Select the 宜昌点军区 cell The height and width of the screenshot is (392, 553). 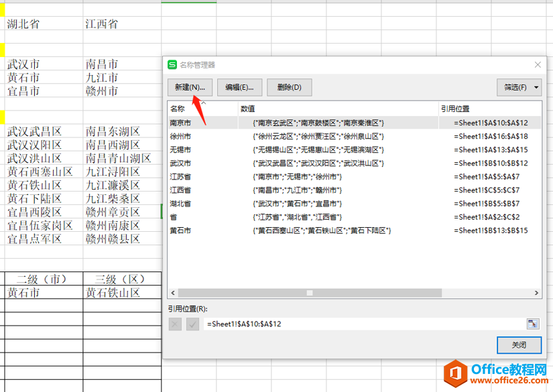44,239
